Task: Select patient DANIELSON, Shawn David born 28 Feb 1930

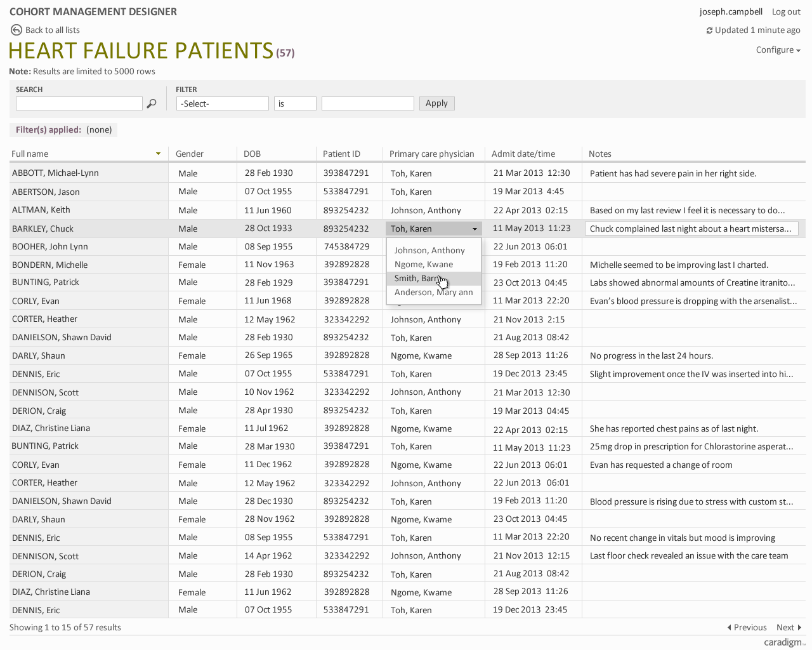Action: pos(62,337)
